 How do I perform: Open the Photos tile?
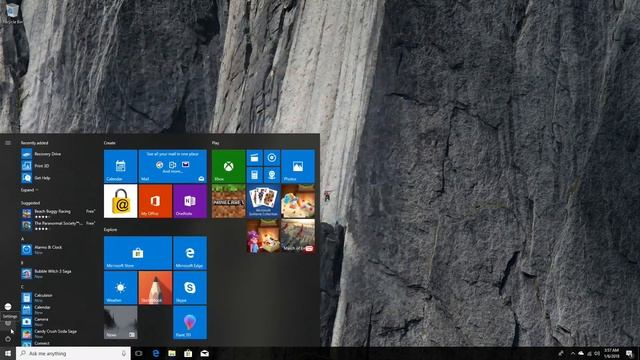coord(298,166)
